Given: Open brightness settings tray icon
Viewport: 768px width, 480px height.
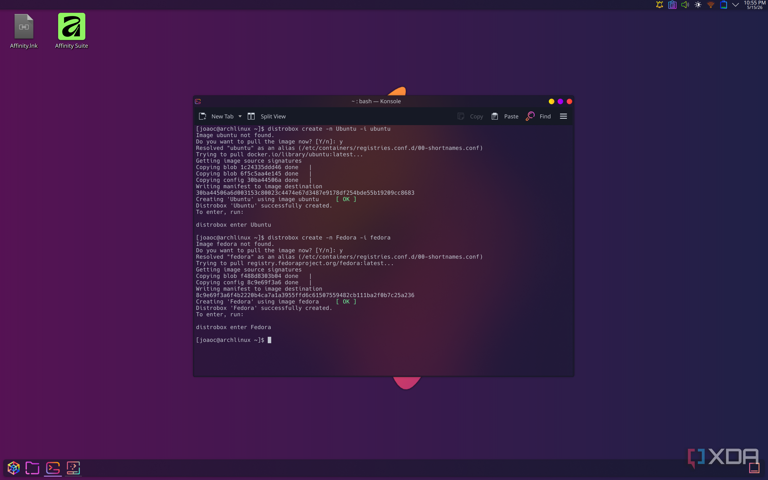Looking at the screenshot, I should point(697,4).
